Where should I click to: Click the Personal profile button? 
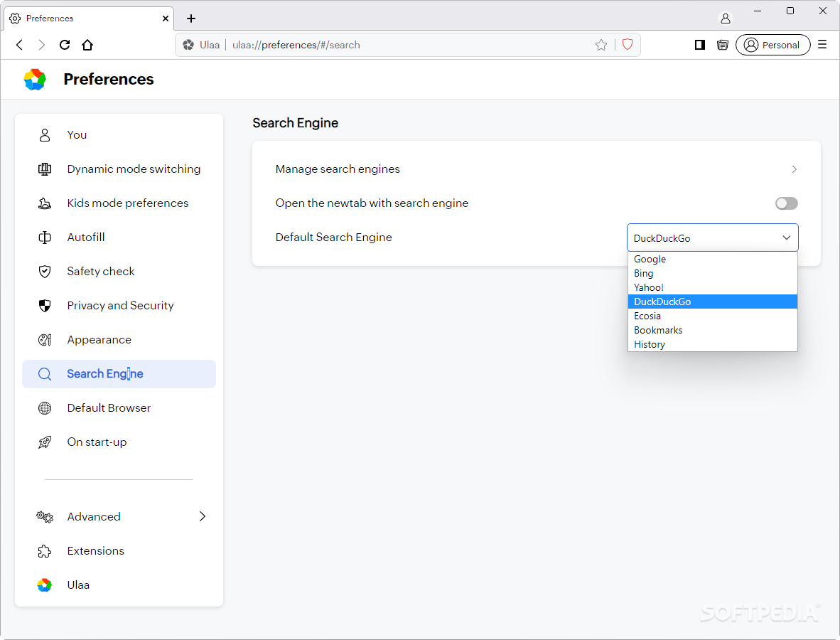pos(772,45)
